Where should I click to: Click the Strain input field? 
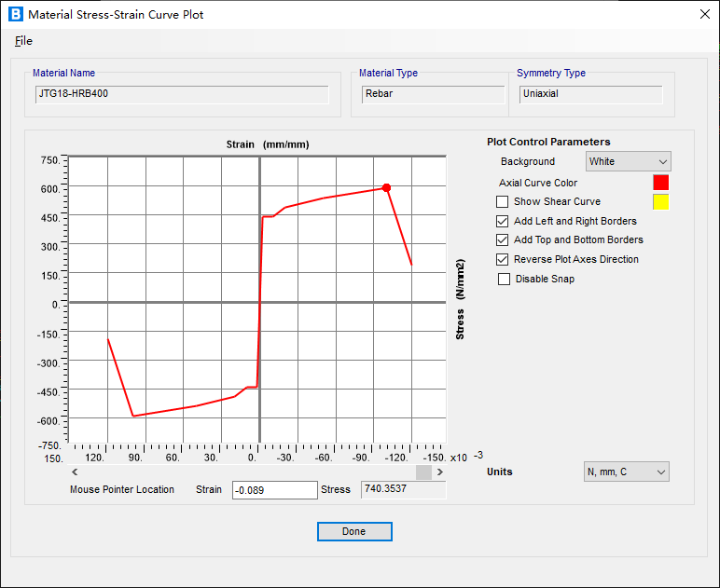click(x=274, y=490)
